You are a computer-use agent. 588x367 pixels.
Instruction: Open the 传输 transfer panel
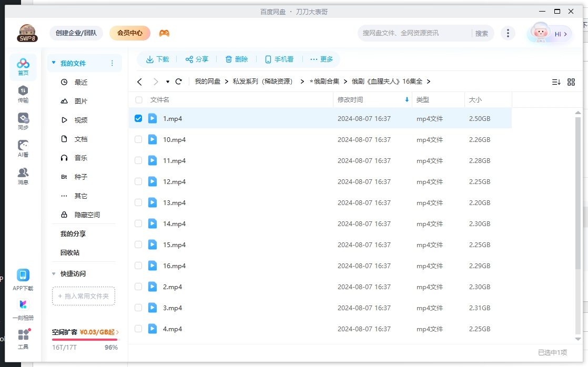tap(23, 95)
